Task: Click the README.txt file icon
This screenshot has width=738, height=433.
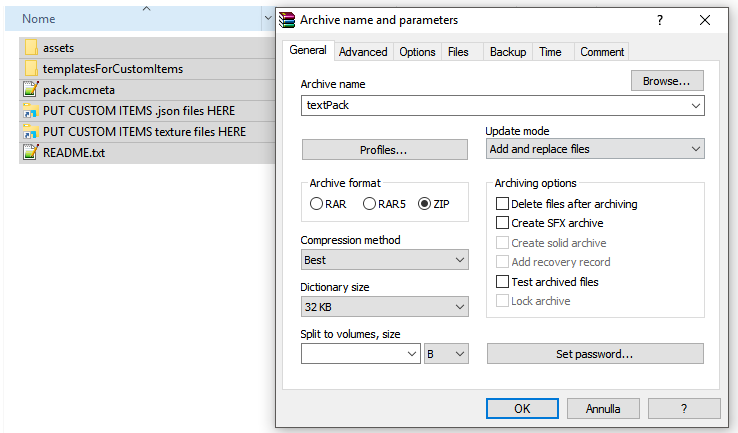Action: click(x=30, y=153)
